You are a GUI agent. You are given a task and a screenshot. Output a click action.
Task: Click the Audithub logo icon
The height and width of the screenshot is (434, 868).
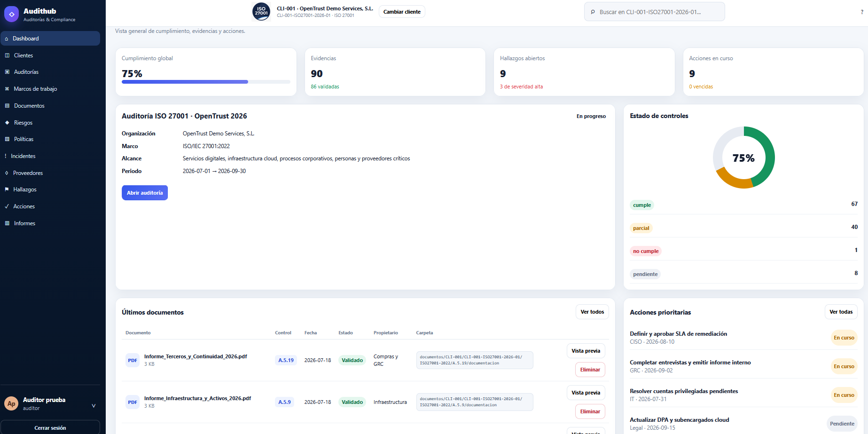pyautogui.click(x=11, y=14)
